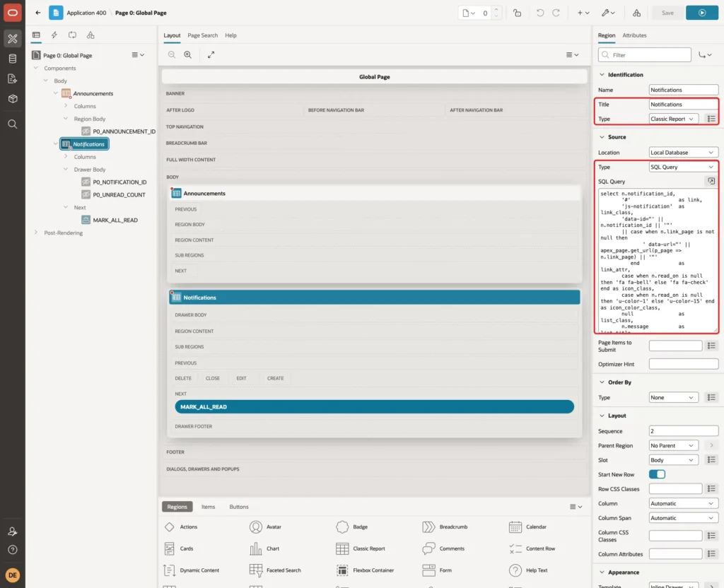
Task: Click the Redo icon in top toolbar
Action: [556, 13]
